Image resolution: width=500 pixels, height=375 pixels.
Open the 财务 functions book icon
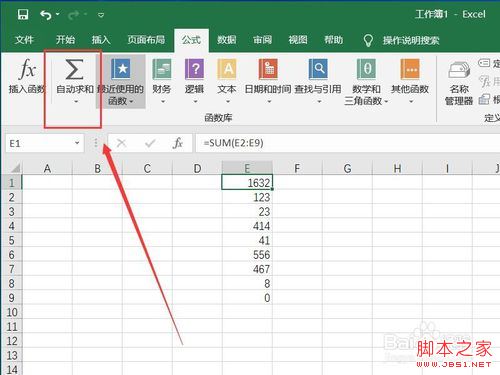click(162, 69)
